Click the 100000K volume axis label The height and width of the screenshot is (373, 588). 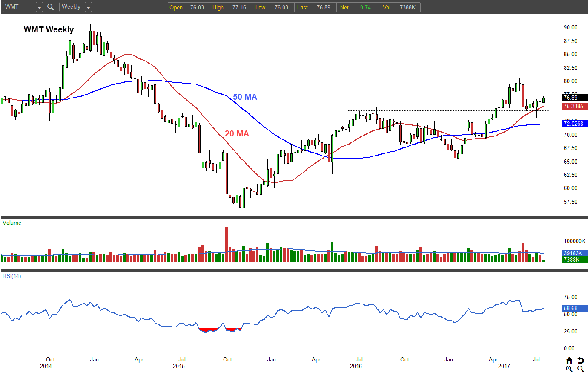pyautogui.click(x=574, y=241)
